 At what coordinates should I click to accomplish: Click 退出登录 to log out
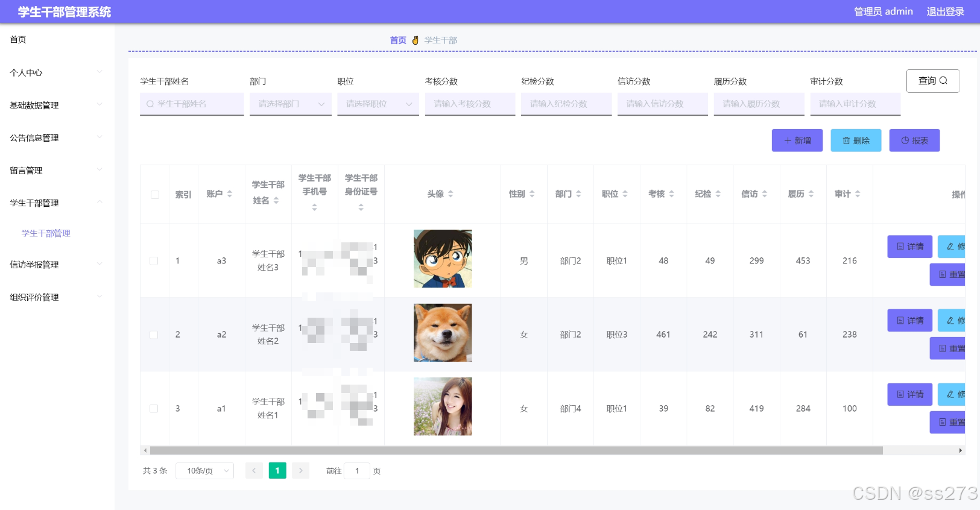[945, 11]
